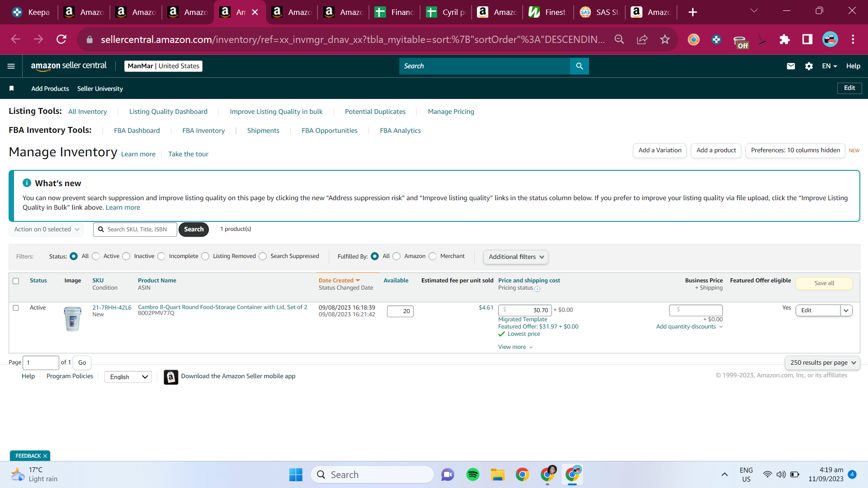Open the taskbar chat app icon
Screen dimensions: 868x488
click(448, 474)
